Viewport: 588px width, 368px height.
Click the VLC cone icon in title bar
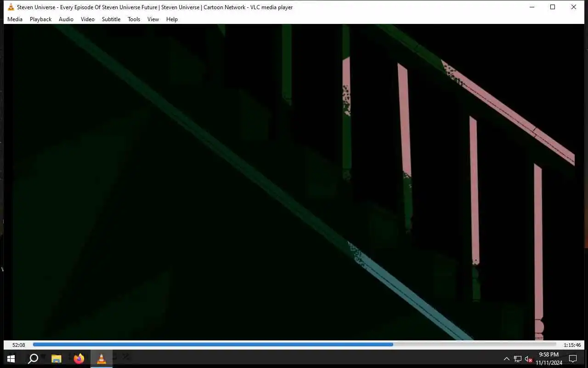11,7
